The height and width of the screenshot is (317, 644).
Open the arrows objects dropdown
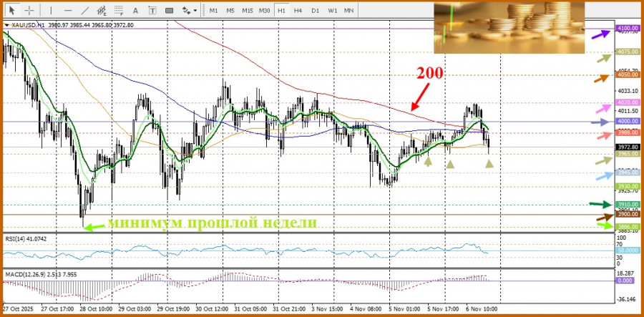[189, 10]
